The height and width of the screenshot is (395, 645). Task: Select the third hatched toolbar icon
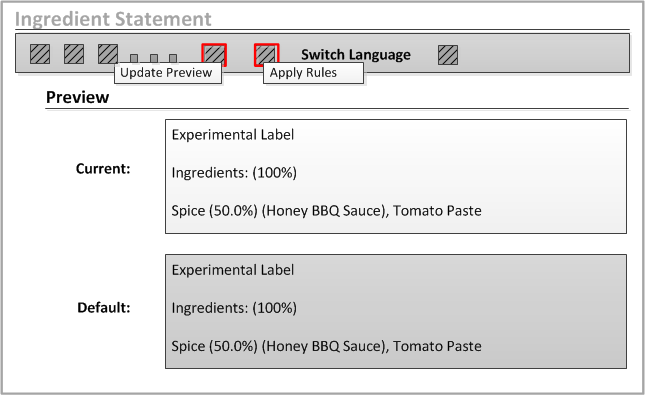(x=108, y=54)
